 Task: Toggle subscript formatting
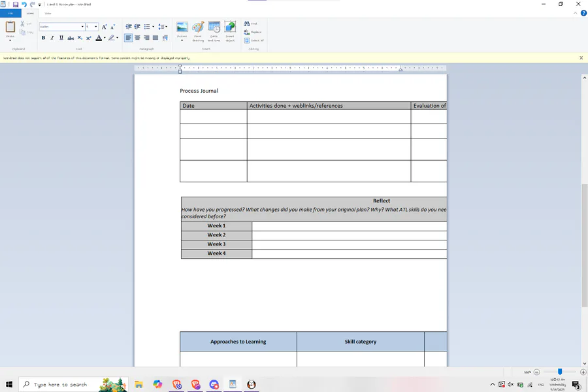point(80,38)
